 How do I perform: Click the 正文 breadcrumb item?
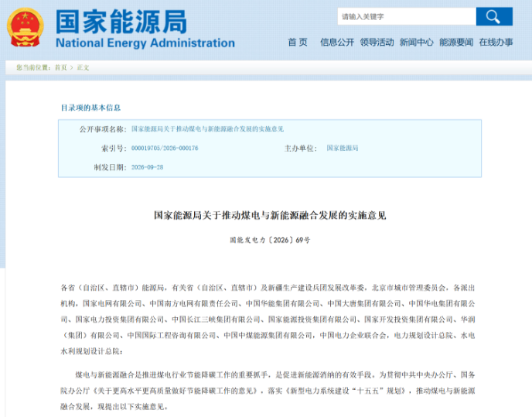[x=84, y=67]
